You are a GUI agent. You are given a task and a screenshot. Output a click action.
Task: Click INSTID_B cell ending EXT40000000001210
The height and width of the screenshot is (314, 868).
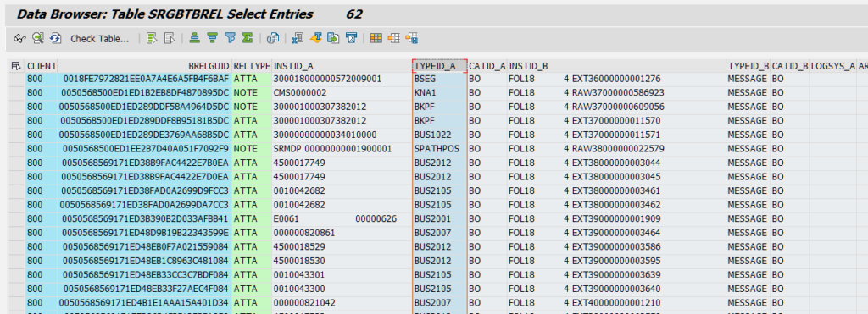click(616, 303)
